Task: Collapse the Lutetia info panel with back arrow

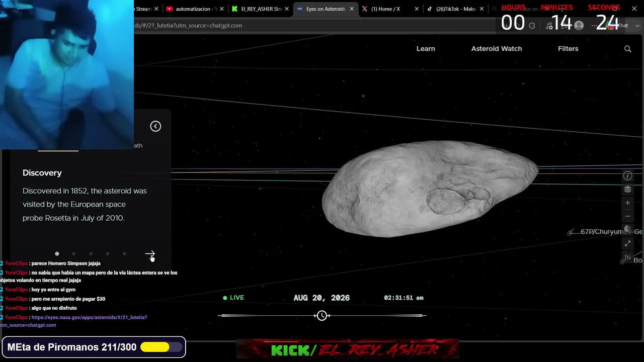Action: point(155,126)
